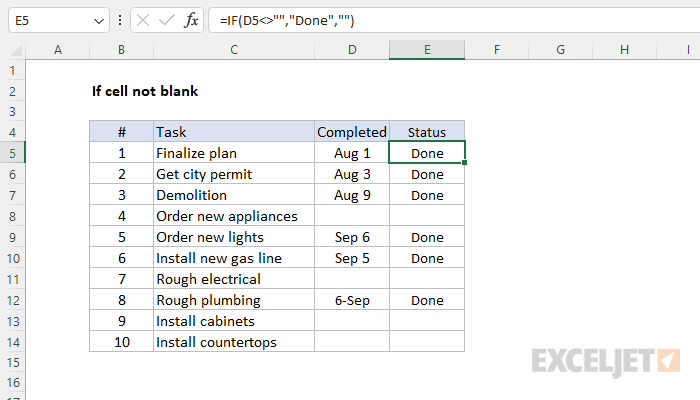Click the Cancel X icon in formula bar
This screenshot has width=700, height=400.
pos(143,20)
